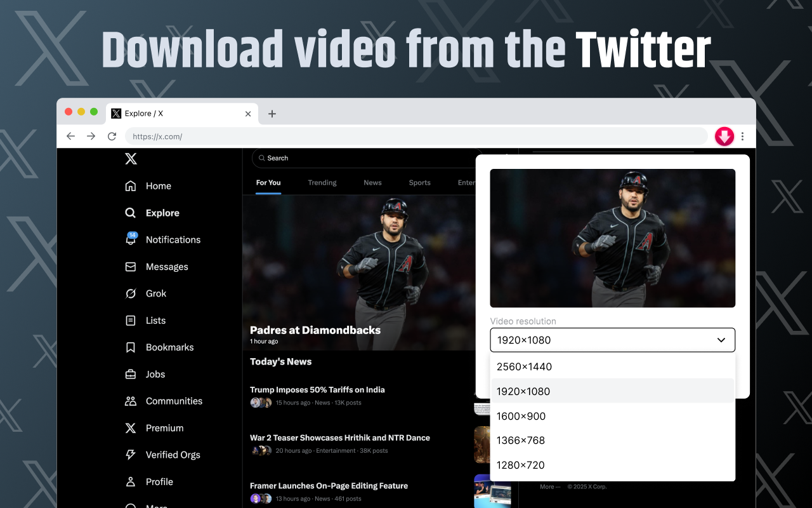
Task: Click the red video downloader extension icon
Action: [x=724, y=136]
